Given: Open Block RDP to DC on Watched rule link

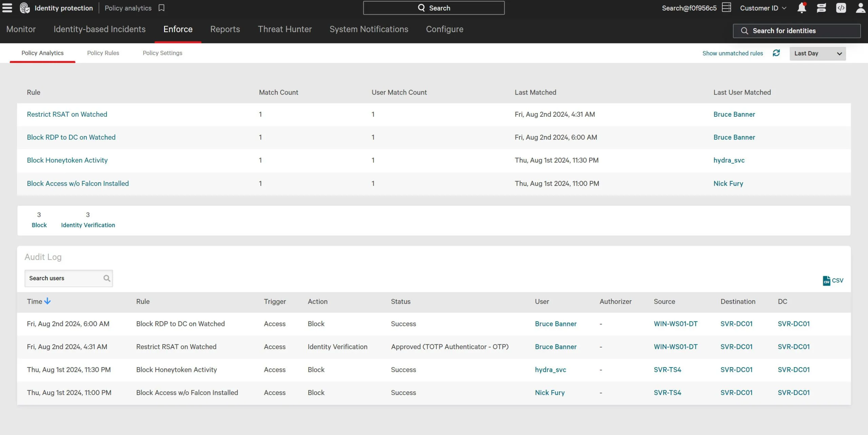Looking at the screenshot, I should (71, 137).
